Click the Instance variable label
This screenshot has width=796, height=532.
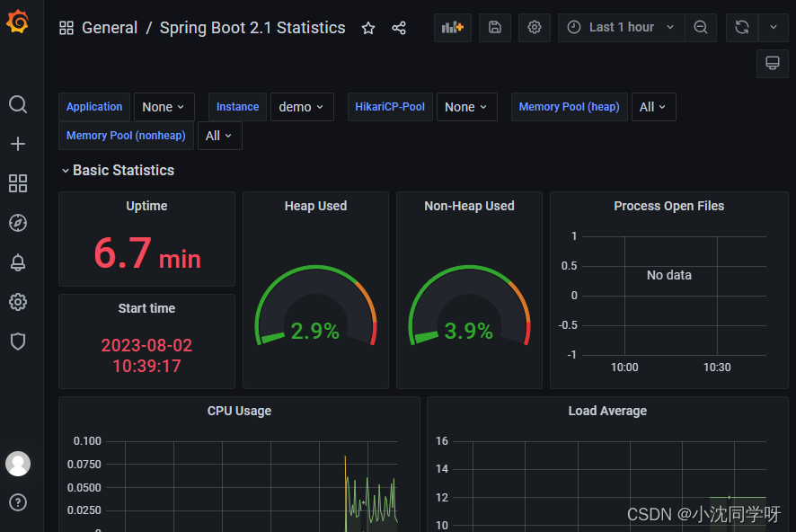237,107
